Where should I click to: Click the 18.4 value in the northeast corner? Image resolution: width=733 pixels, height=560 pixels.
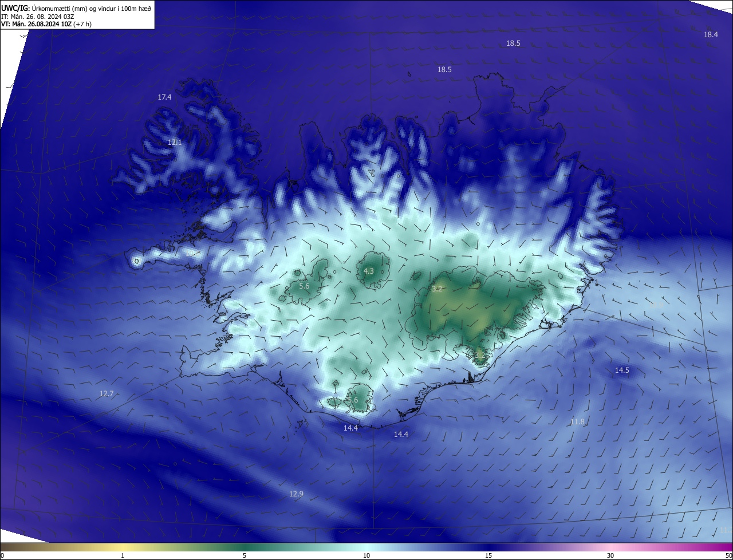pos(711,35)
